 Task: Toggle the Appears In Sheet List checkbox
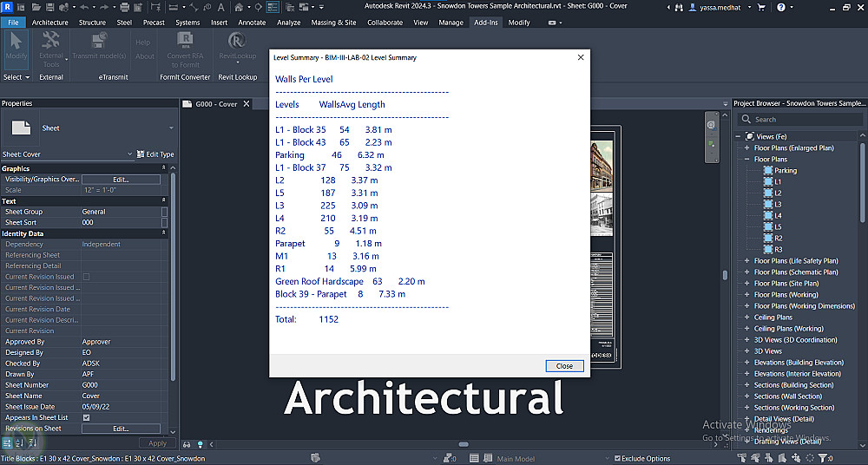[86, 417]
